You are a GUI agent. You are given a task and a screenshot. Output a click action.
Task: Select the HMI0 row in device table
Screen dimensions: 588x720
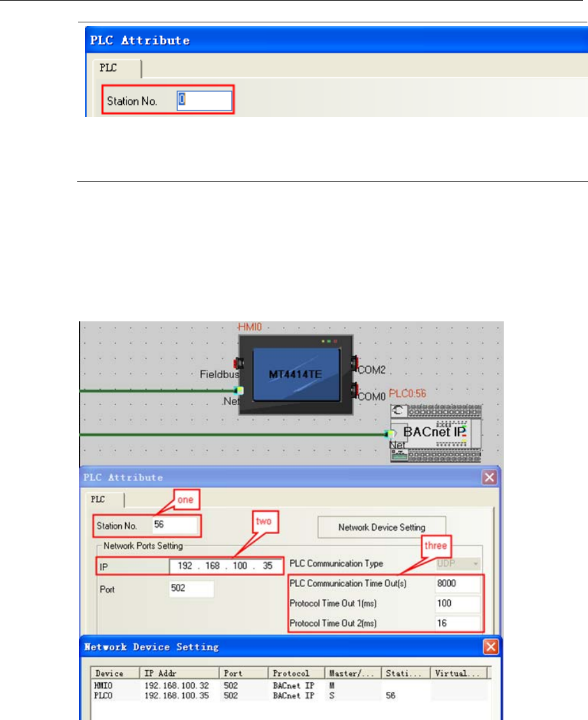click(x=290, y=686)
